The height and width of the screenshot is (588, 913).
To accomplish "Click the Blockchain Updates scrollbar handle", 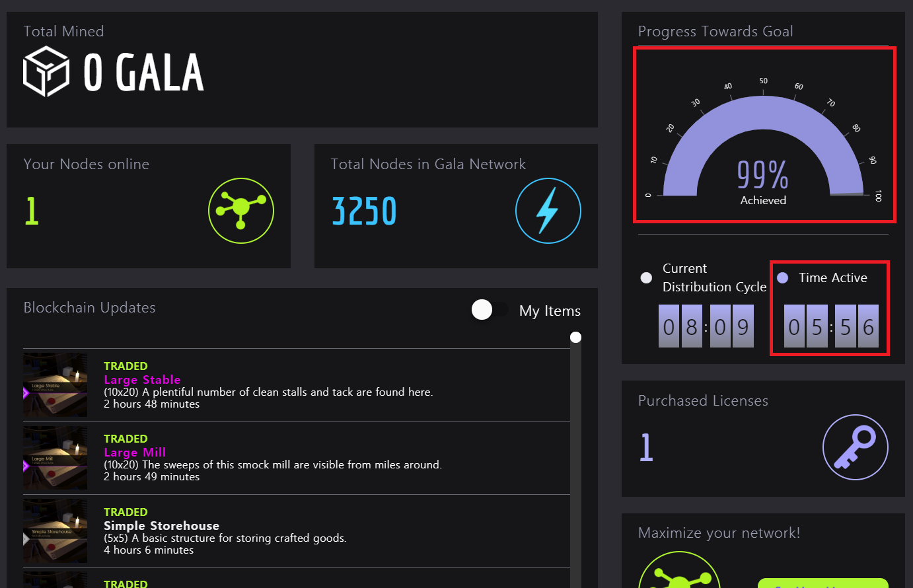I will pos(575,338).
